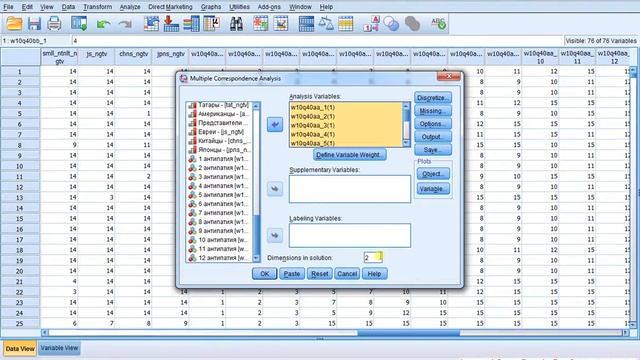
Task: Open the Direct Marketing menu
Action: point(170,7)
